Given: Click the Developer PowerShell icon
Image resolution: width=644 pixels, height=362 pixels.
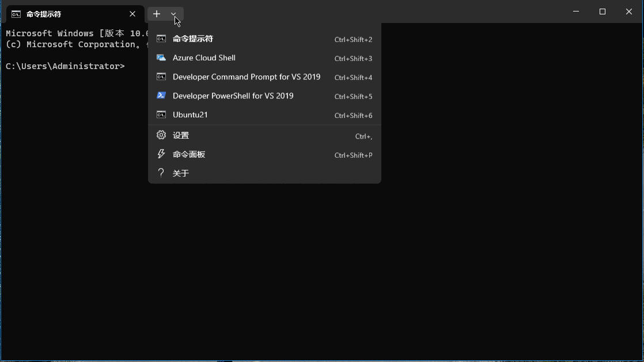Looking at the screenshot, I should [161, 95].
